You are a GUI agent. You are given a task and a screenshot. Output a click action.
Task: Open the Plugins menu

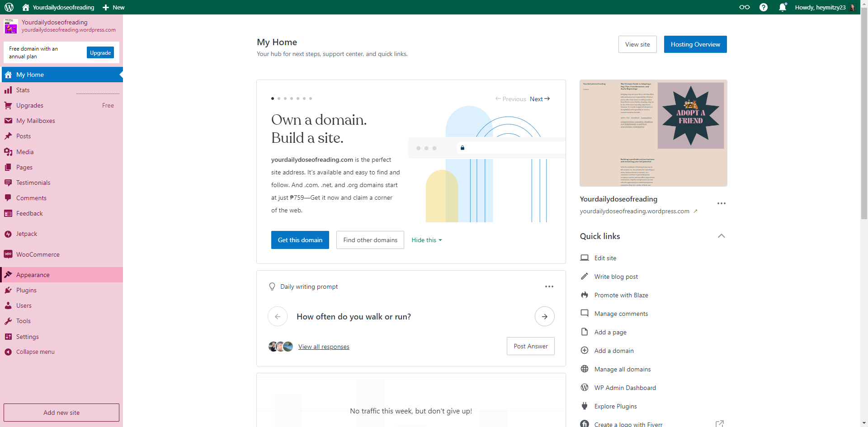[x=61, y=290]
